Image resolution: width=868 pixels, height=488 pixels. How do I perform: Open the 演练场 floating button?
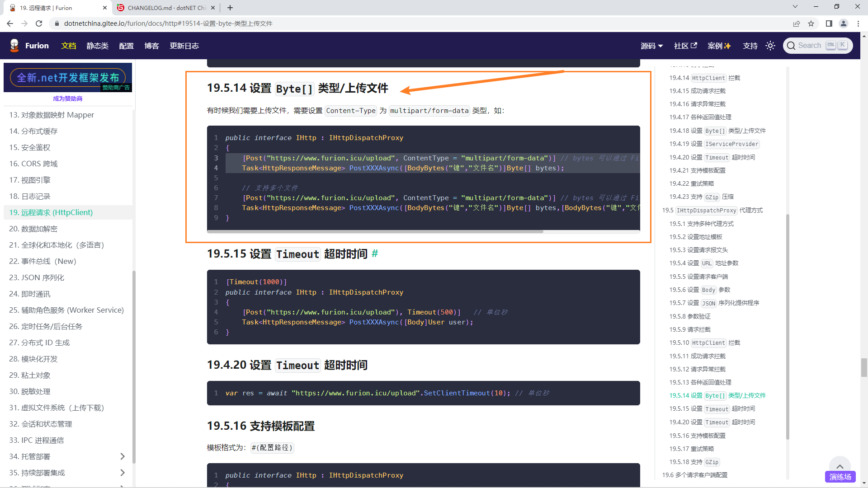(x=840, y=477)
